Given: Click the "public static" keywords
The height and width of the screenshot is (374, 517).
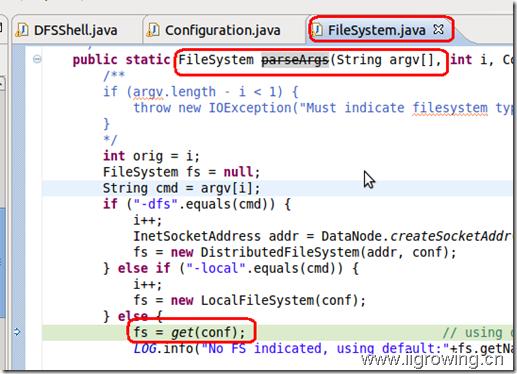Looking at the screenshot, I should click(x=122, y=60).
